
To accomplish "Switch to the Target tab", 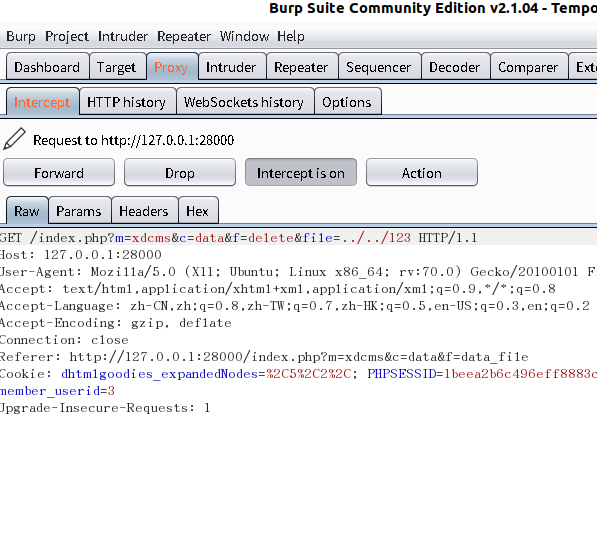I will click(117, 67).
